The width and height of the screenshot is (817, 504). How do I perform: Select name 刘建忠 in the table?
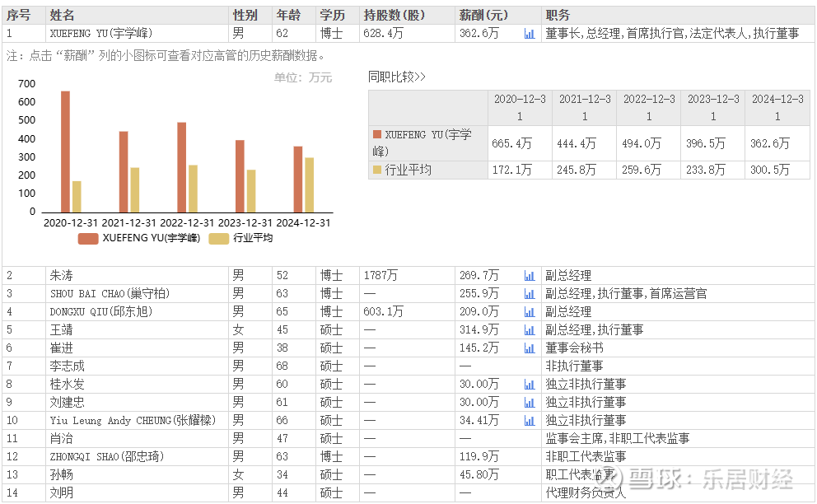pyautogui.click(x=68, y=403)
